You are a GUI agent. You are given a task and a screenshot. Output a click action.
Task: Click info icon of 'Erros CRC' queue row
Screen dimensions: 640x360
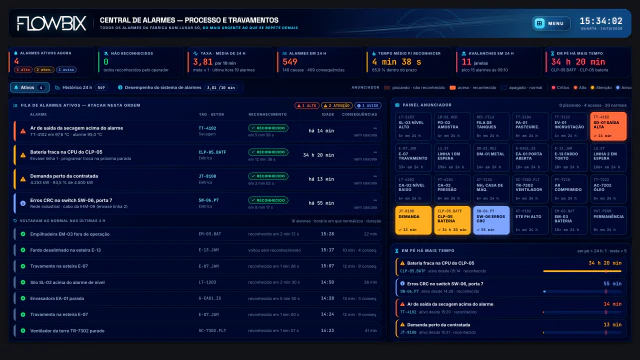click(23, 203)
